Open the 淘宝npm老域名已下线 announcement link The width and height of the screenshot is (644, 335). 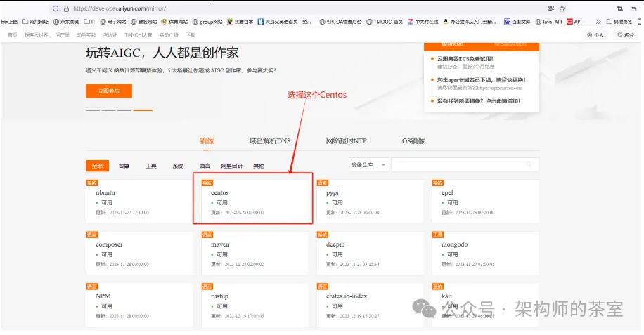pos(482,80)
